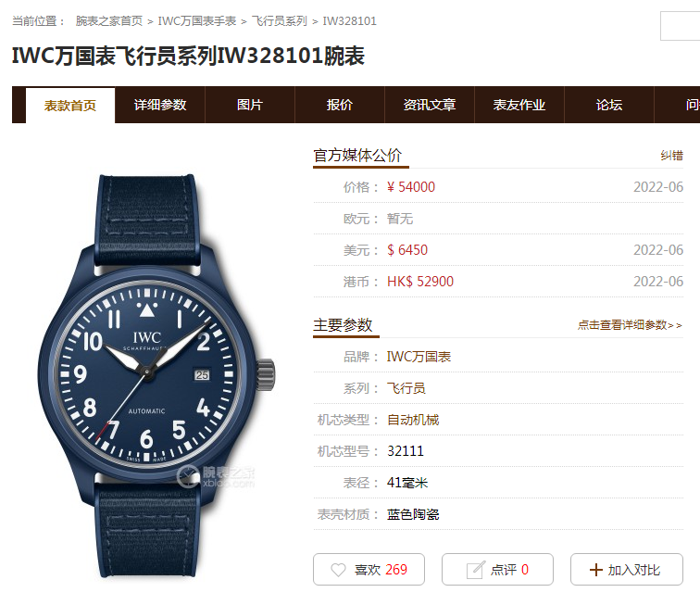Open 飞行员系列 breadcrumb link

(279, 21)
